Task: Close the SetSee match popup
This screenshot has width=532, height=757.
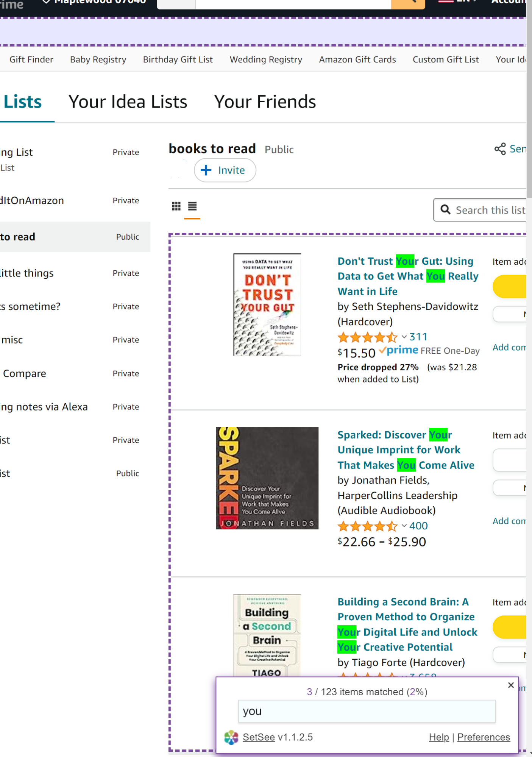Action: coord(511,685)
